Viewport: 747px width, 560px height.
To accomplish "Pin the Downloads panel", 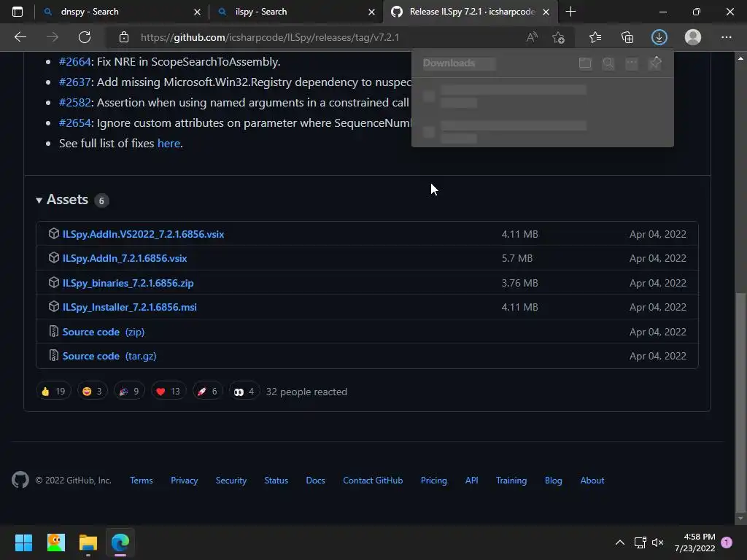I will tap(656, 63).
